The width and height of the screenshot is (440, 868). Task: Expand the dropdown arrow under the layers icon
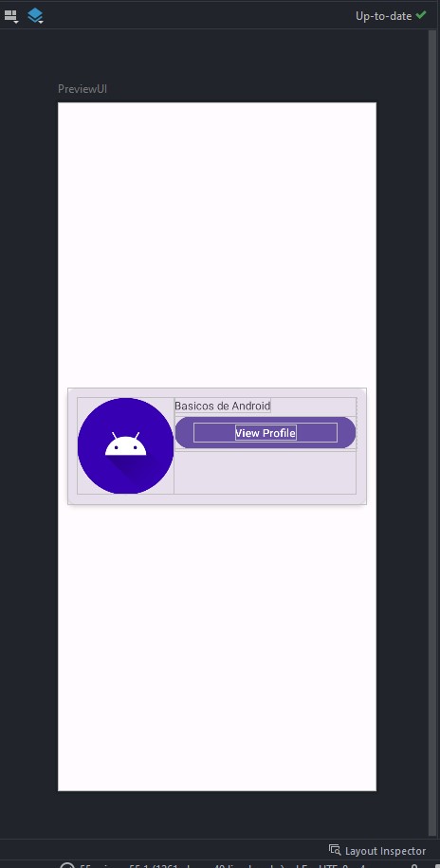pyautogui.click(x=41, y=21)
